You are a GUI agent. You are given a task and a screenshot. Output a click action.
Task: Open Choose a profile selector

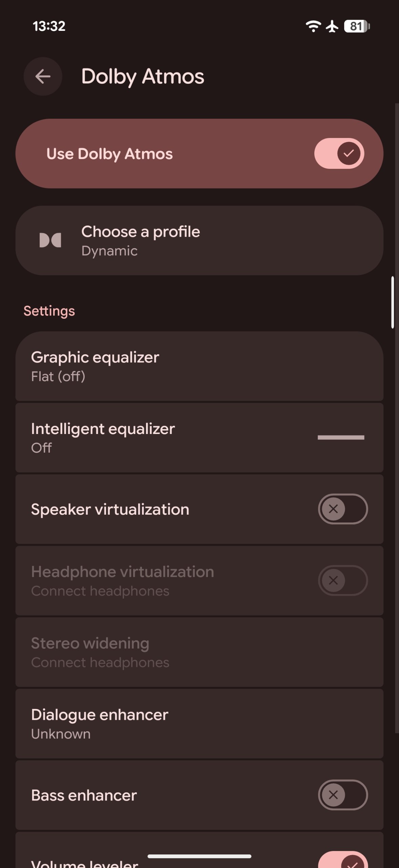(199, 240)
